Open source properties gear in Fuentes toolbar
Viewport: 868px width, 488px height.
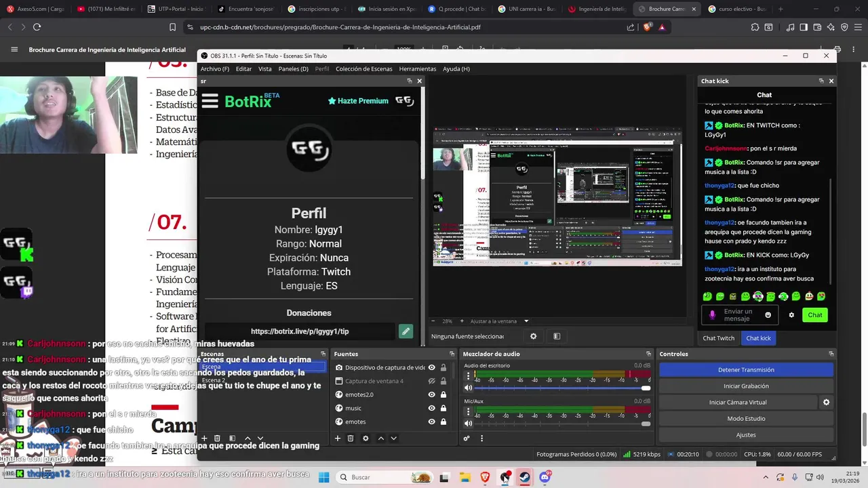(x=366, y=439)
